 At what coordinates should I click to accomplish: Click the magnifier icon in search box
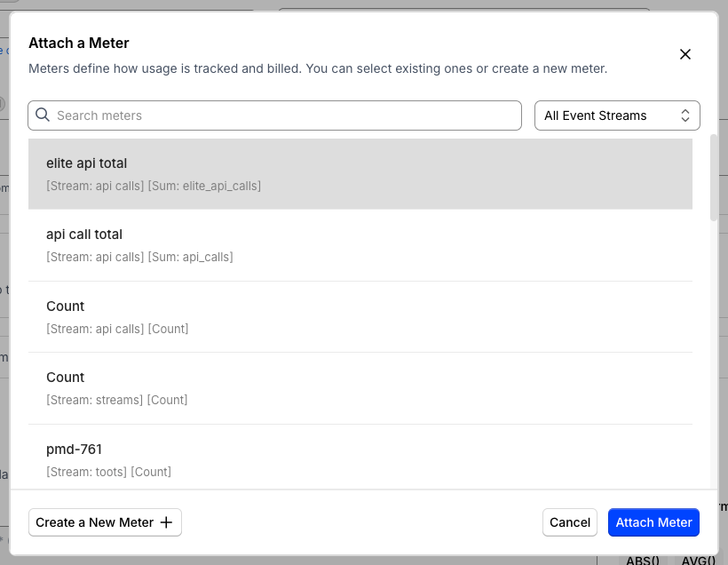coord(43,115)
